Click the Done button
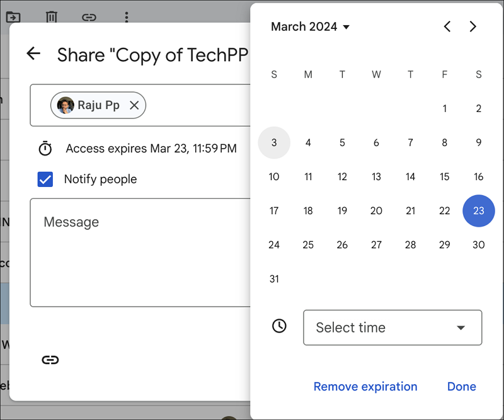Viewport: 504px width, 420px height. pyautogui.click(x=462, y=386)
